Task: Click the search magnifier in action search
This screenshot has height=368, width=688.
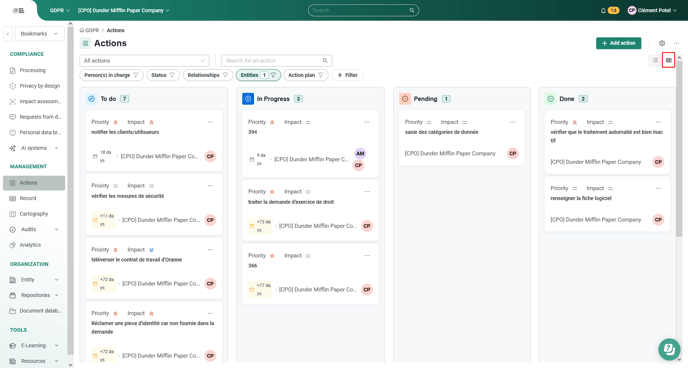Action: click(x=325, y=61)
